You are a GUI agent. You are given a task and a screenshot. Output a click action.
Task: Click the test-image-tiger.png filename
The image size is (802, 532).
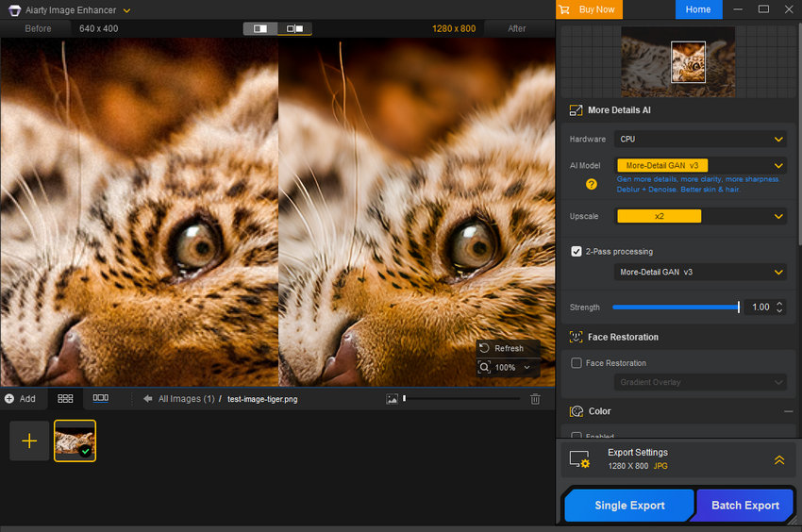[262, 398]
